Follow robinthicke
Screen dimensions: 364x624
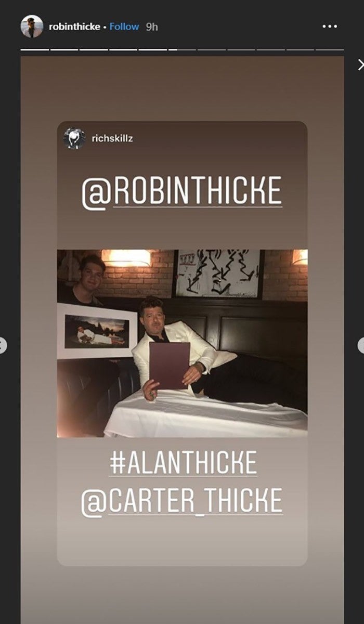(124, 27)
